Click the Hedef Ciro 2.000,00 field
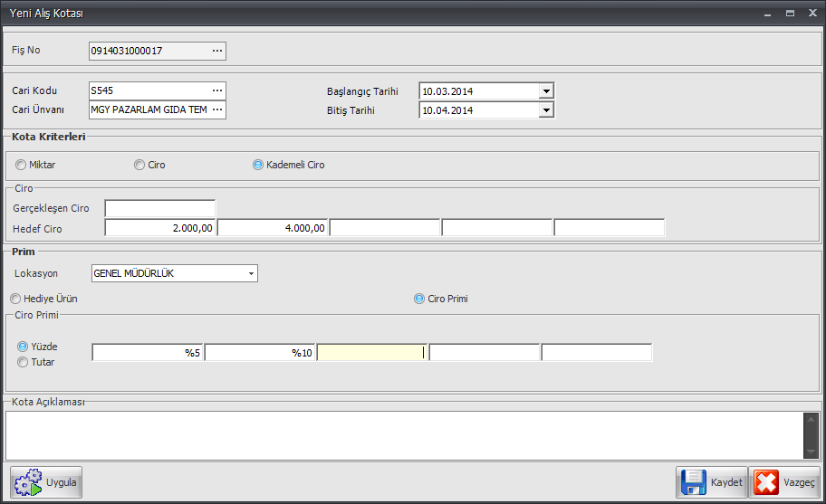Viewport: 826px width, 504px height. (x=160, y=228)
